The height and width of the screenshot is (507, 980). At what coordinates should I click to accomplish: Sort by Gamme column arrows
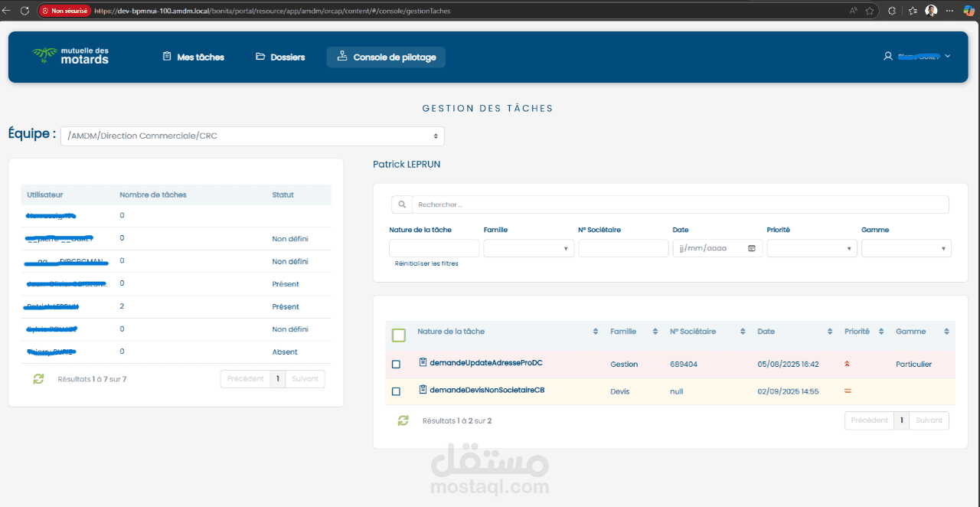(x=946, y=332)
